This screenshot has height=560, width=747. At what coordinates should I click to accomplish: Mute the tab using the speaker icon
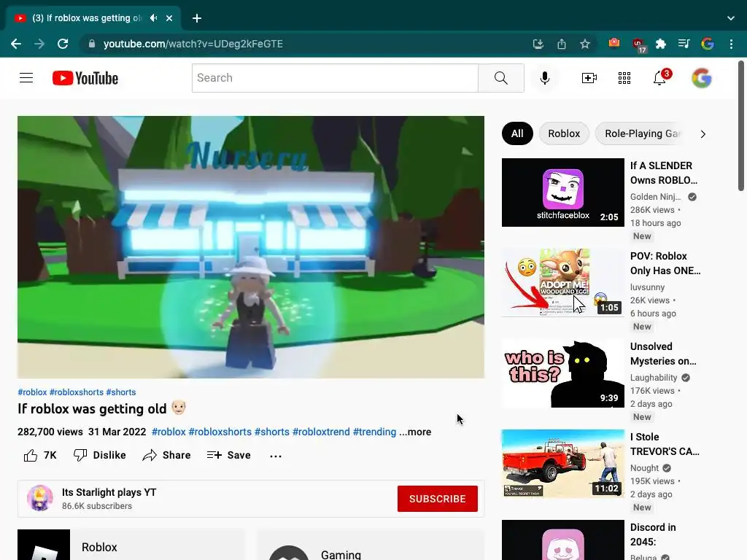(153, 18)
